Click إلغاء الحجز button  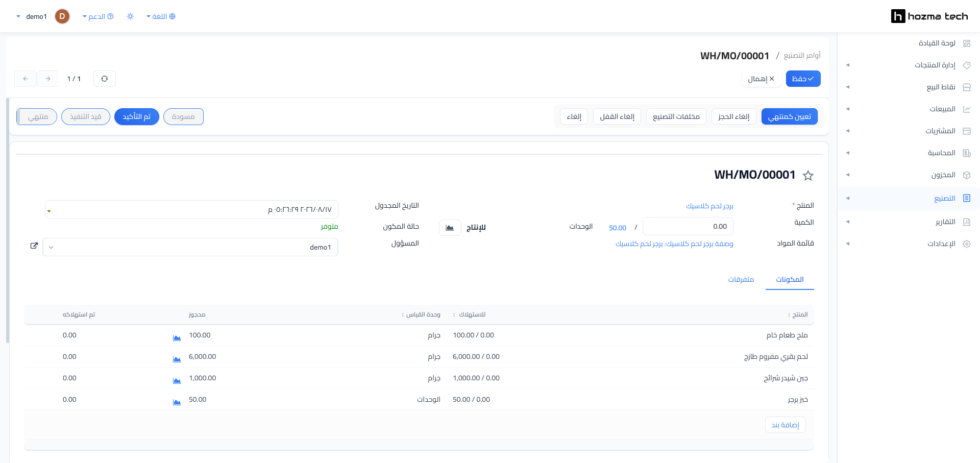734,116
